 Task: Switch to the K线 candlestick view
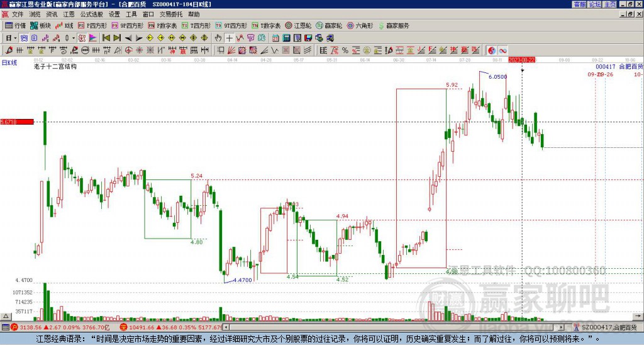point(64,25)
